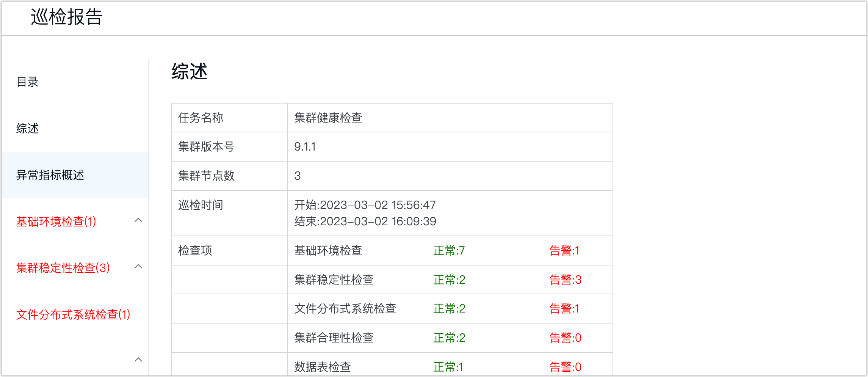Click 集群合理性检查 in the table
Screen dimensions: 868x377
[x=334, y=338]
